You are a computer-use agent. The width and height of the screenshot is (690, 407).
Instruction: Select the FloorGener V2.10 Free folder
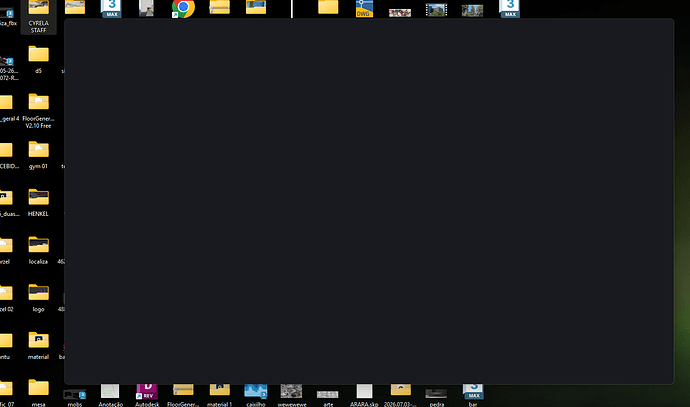[x=38, y=102]
